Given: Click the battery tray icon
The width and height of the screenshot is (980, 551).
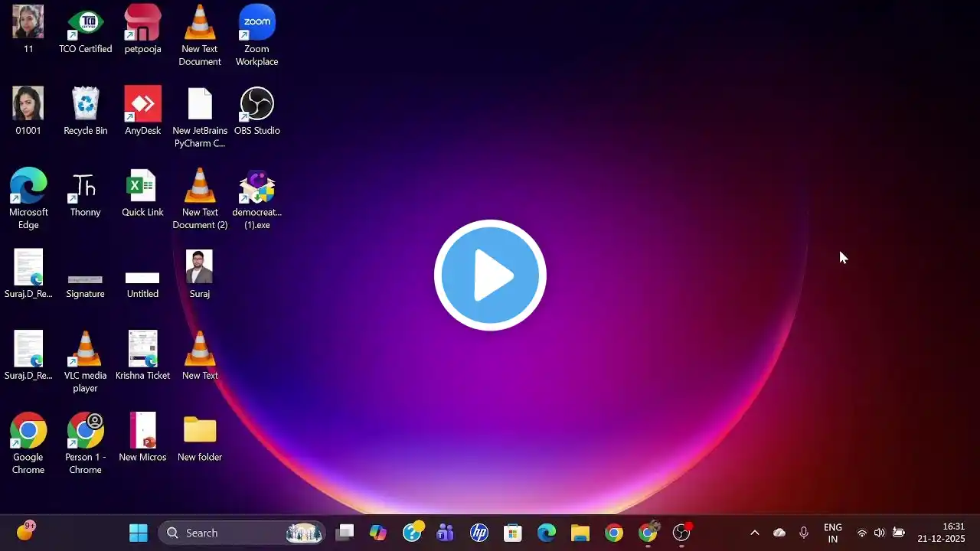Looking at the screenshot, I should (x=899, y=533).
